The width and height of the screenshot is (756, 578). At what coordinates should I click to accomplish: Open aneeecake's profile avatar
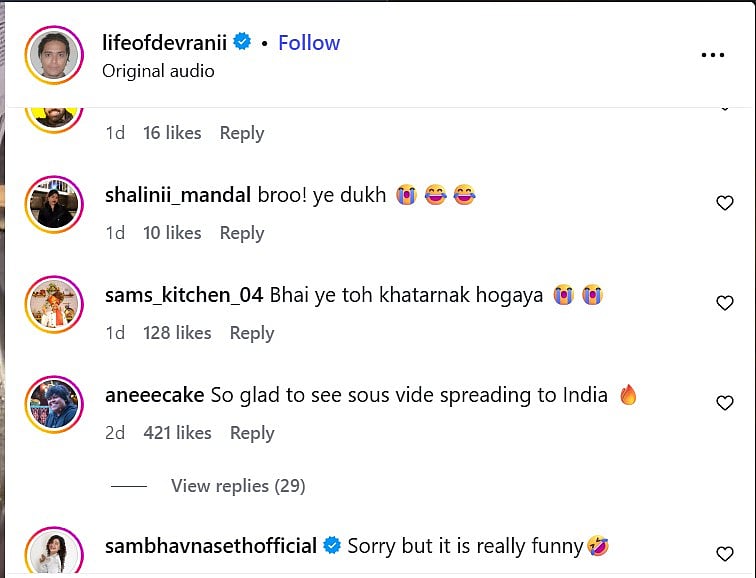[x=53, y=405]
